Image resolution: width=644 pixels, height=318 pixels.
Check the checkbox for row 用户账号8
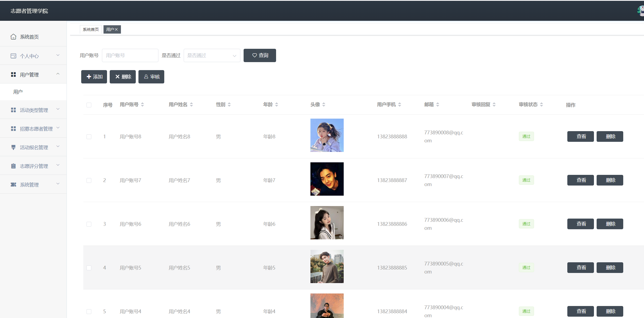(89, 137)
